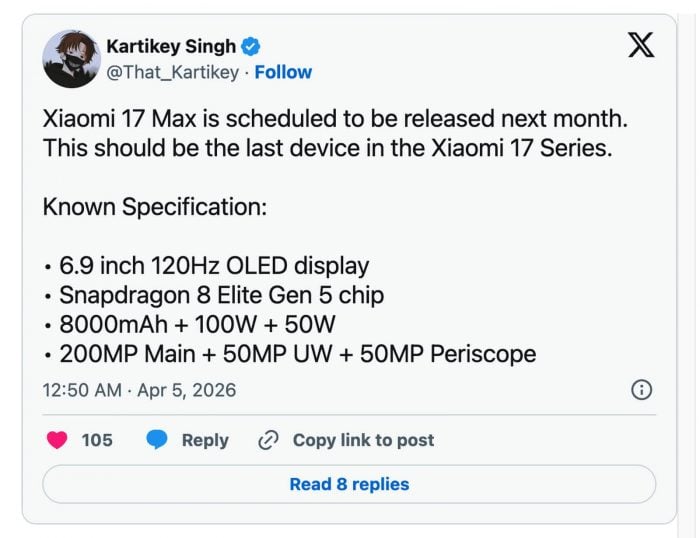The width and height of the screenshot is (700, 538).
Task: Open Kartikey Singh's profile avatar
Action: pyautogui.click(x=71, y=58)
